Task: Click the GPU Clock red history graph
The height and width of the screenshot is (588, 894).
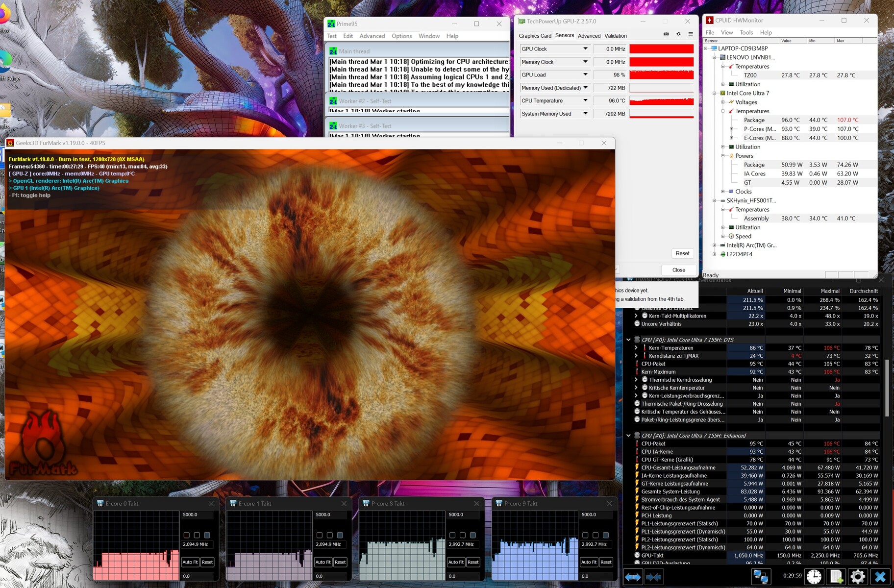Action: tap(661, 49)
